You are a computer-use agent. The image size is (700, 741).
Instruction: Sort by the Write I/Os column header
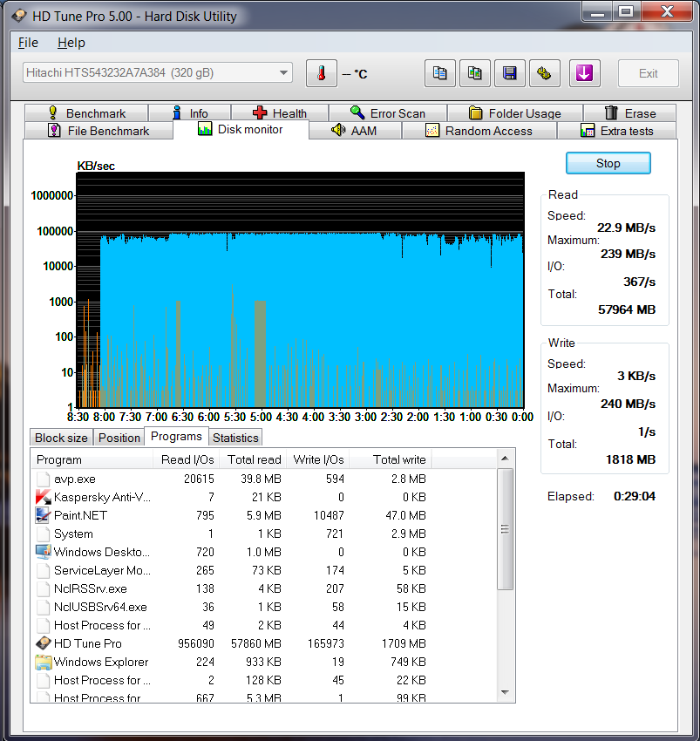[x=318, y=459]
